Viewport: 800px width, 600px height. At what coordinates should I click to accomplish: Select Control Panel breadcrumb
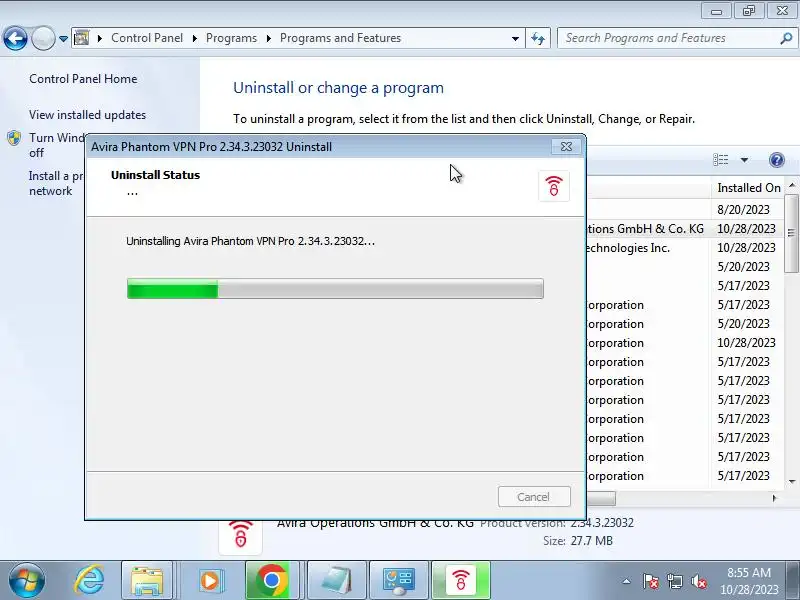[x=147, y=38]
